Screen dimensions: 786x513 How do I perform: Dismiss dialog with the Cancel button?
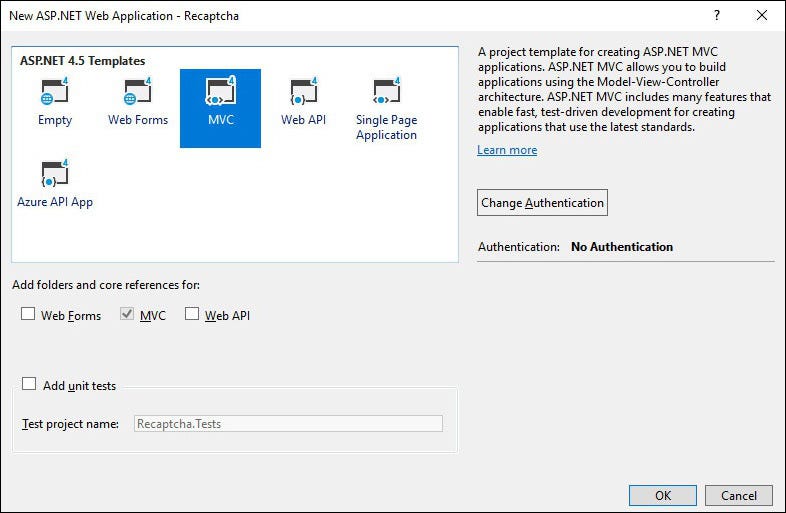pyautogui.click(x=739, y=495)
